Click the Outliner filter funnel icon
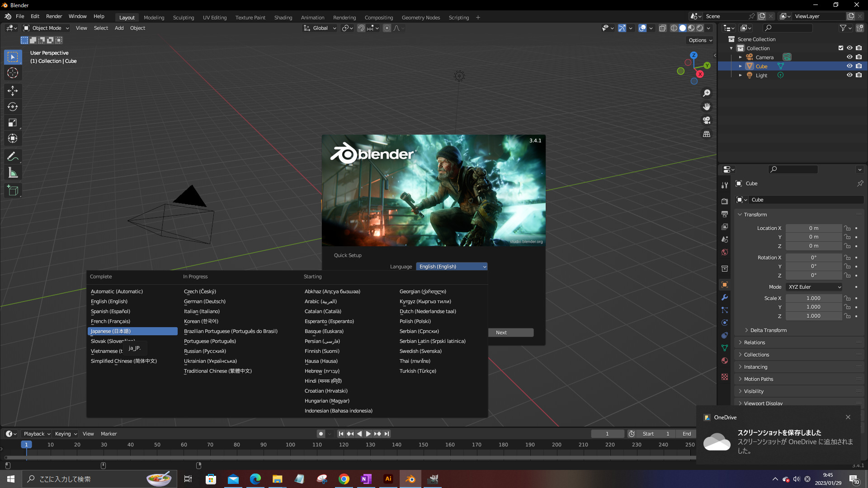 pos(843,28)
